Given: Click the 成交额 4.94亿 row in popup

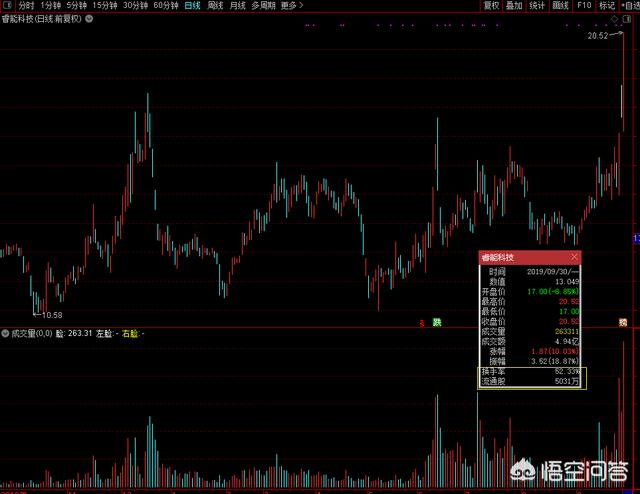Looking at the screenshot, I should (530, 341).
